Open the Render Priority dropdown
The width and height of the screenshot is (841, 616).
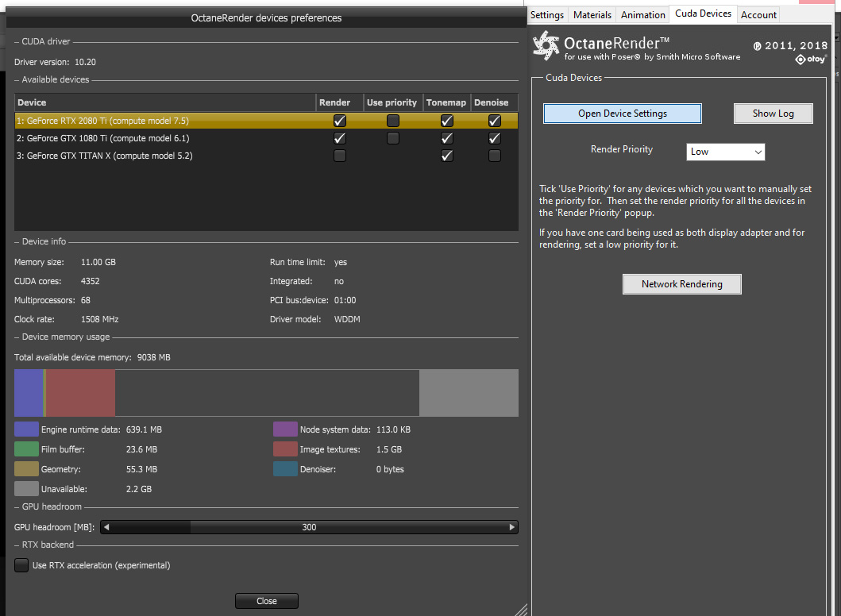pos(725,152)
